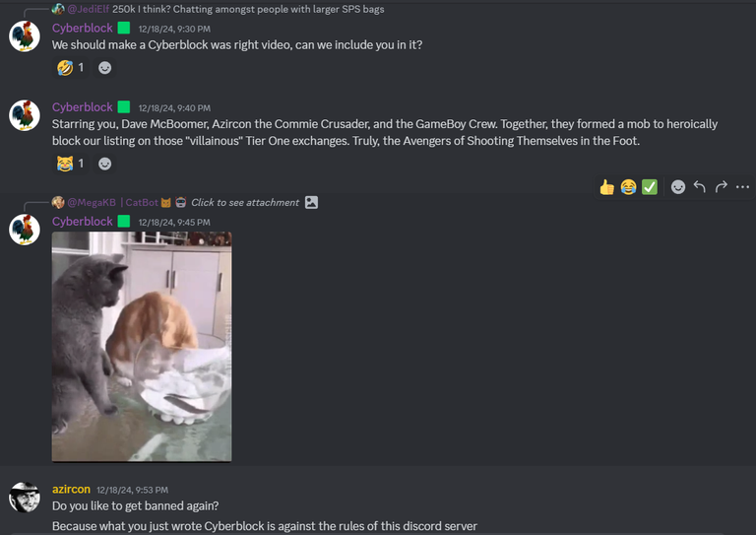
Task: React with green checkmark emoji in toolbar
Action: [x=650, y=186]
